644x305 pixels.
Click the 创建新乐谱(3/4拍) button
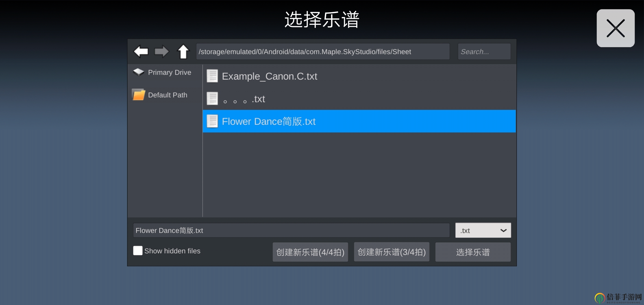pyautogui.click(x=391, y=252)
